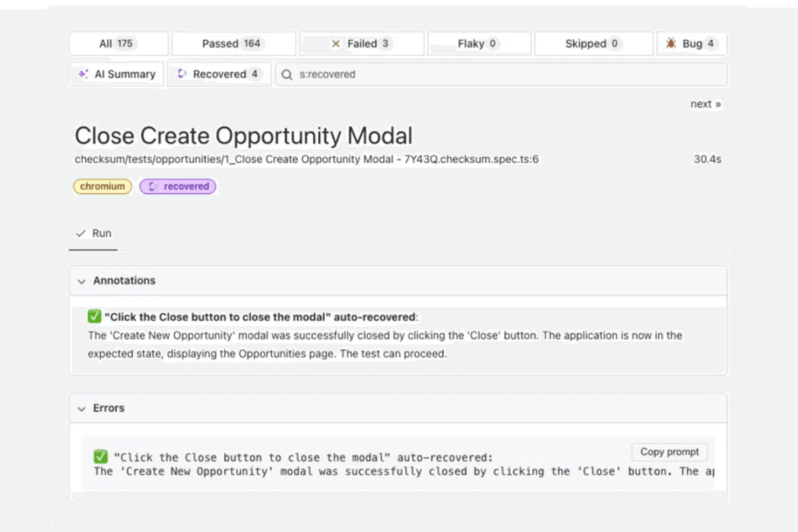Click the green checkmark in Errors section

(x=101, y=457)
